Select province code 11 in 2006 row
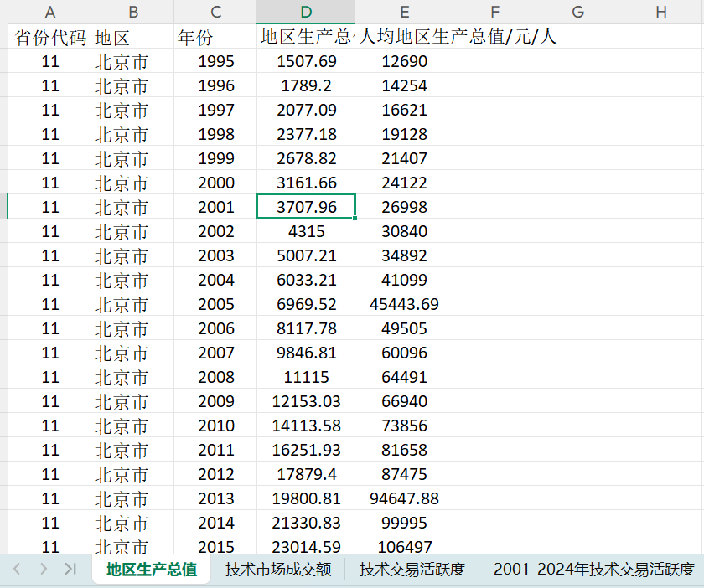This screenshot has width=704, height=588. point(49,328)
